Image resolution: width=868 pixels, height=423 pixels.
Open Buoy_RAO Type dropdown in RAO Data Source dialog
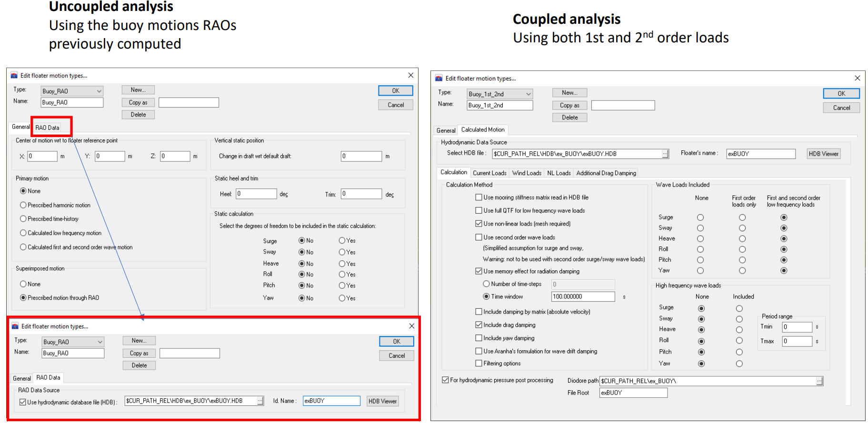click(x=100, y=342)
